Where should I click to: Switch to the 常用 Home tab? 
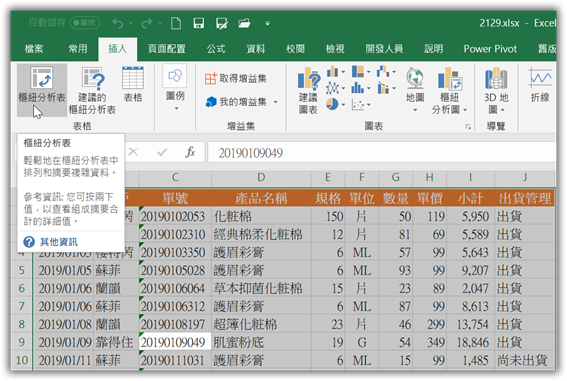pyautogui.click(x=78, y=49)
